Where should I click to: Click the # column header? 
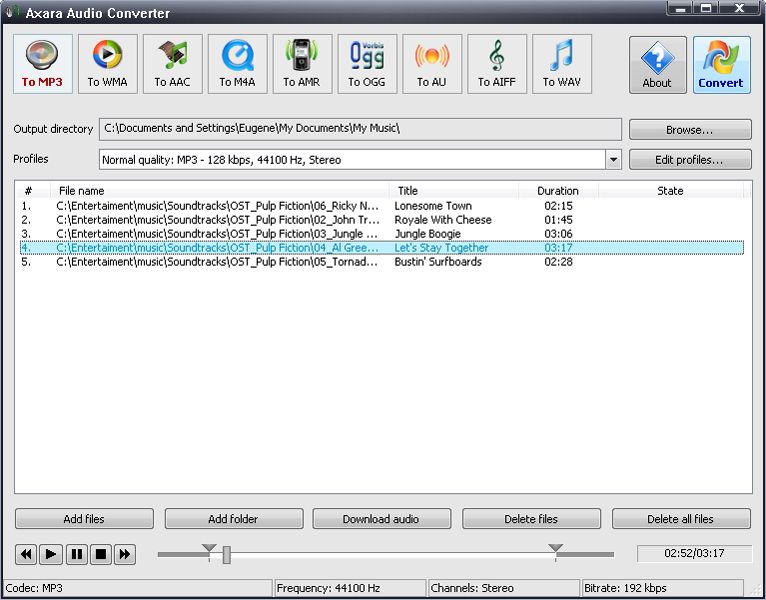(29, 191)
